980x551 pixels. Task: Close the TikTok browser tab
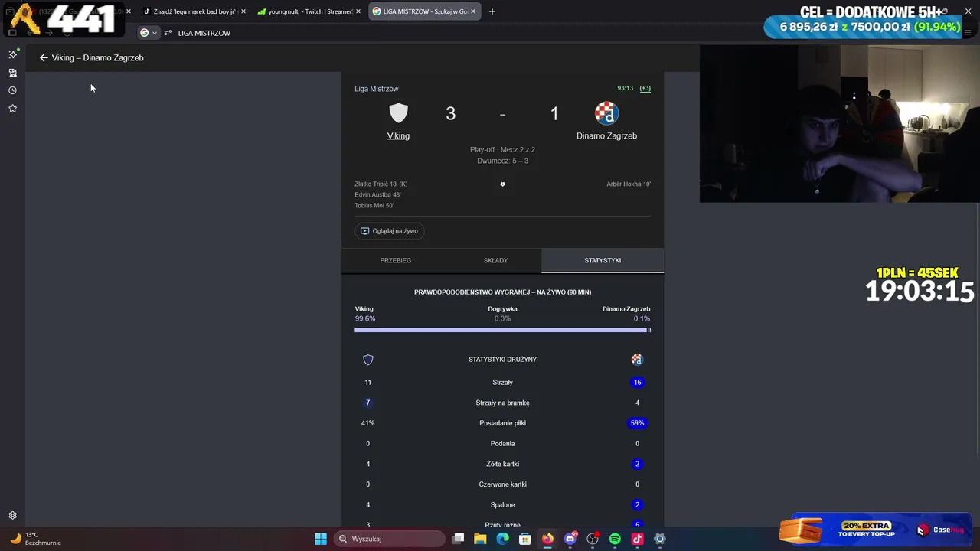243,11
